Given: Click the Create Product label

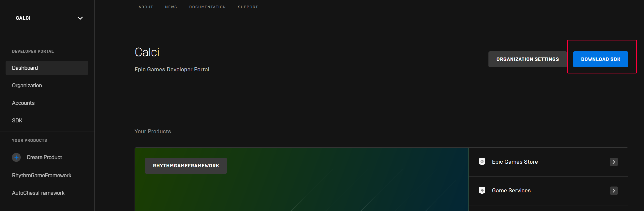Looking at the screenshot, I should pos(44,157).
